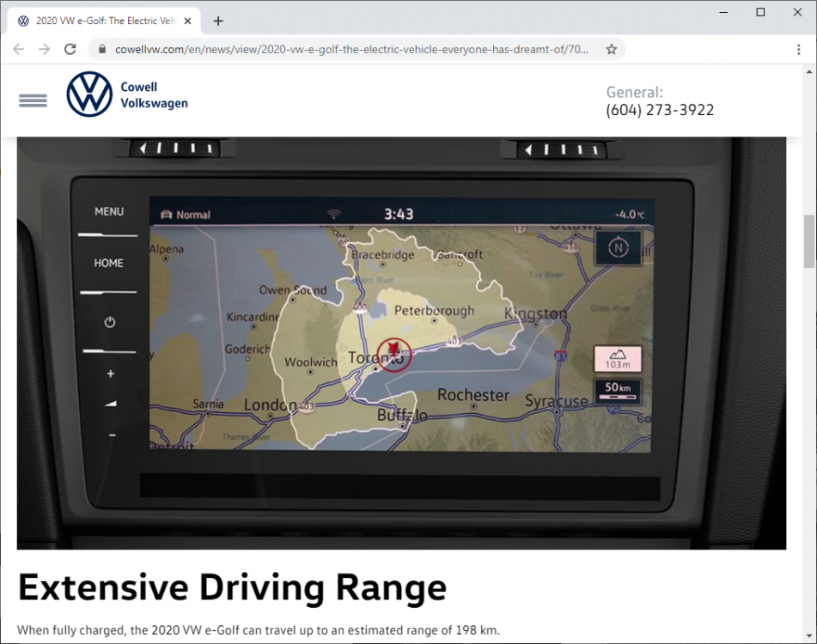
Task: Minimize the browser window
Action: 723,12
